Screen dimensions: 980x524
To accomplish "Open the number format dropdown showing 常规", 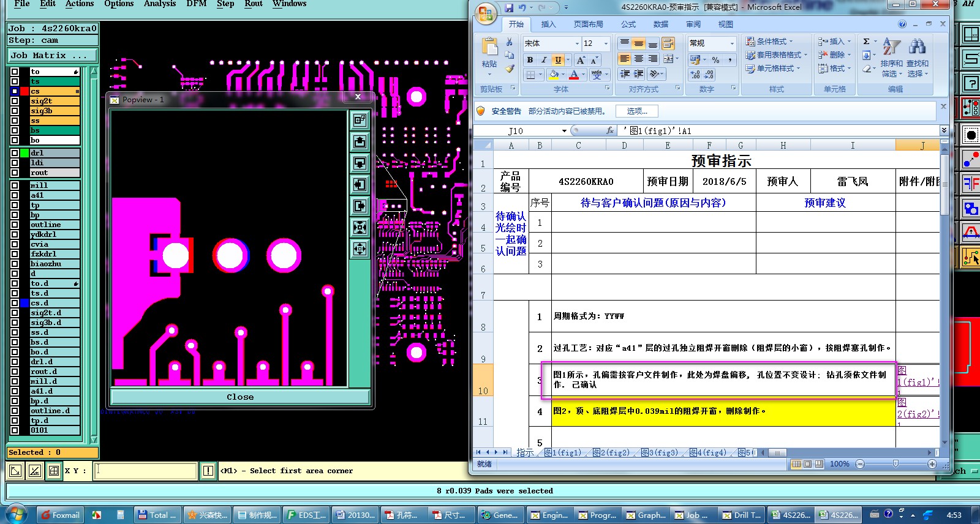I will pyautogui.click(x=732, y=43).
